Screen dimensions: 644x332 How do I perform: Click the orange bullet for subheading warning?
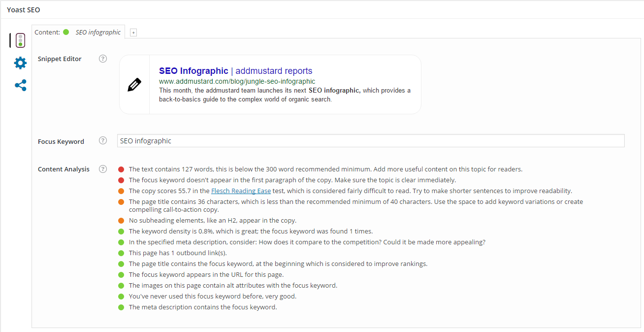point(121,221)
